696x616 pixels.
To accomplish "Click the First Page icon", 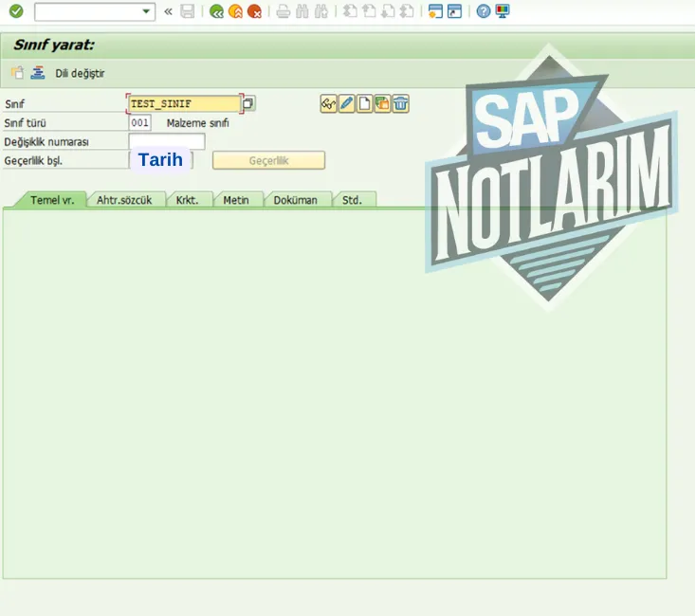I will pos(350,11).
